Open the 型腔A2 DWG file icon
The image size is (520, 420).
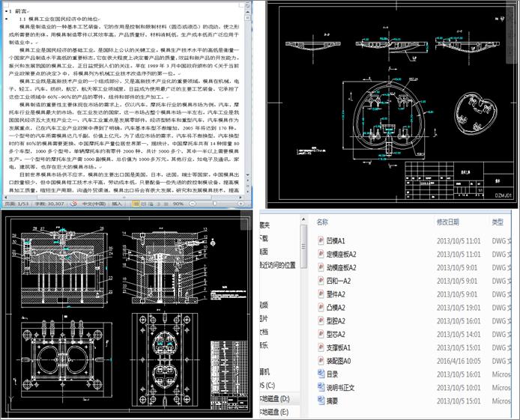click(x=321, y=320)
